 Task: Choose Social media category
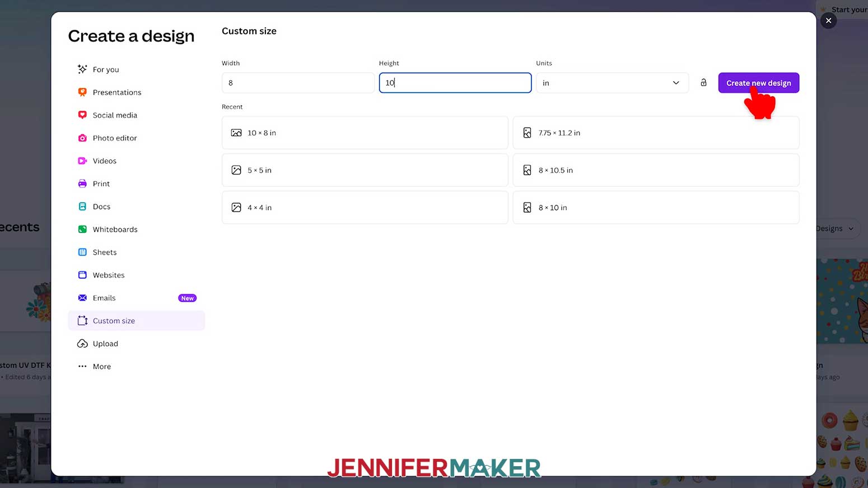[x=136, y=115]
